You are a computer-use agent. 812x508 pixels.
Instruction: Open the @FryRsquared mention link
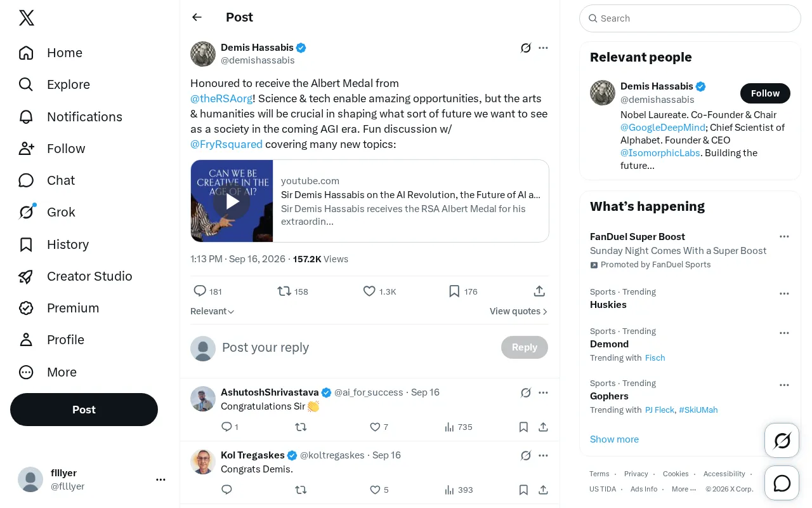pos(226,144)
